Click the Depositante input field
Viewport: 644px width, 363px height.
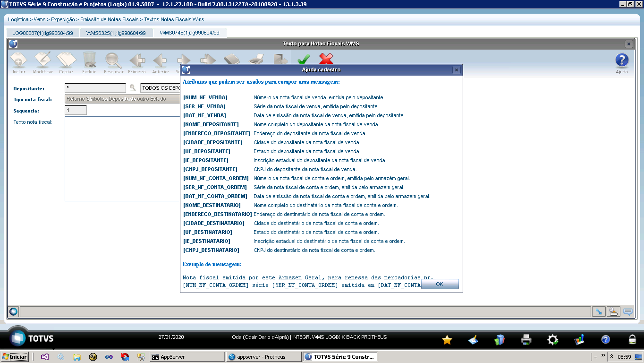(95, 88)
